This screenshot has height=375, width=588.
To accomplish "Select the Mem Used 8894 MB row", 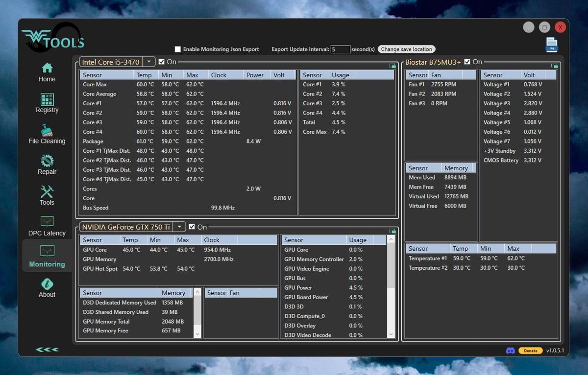I will (x=441, y=177).
